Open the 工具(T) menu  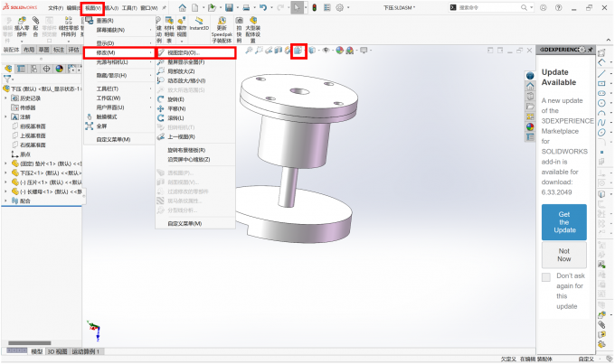129,8
